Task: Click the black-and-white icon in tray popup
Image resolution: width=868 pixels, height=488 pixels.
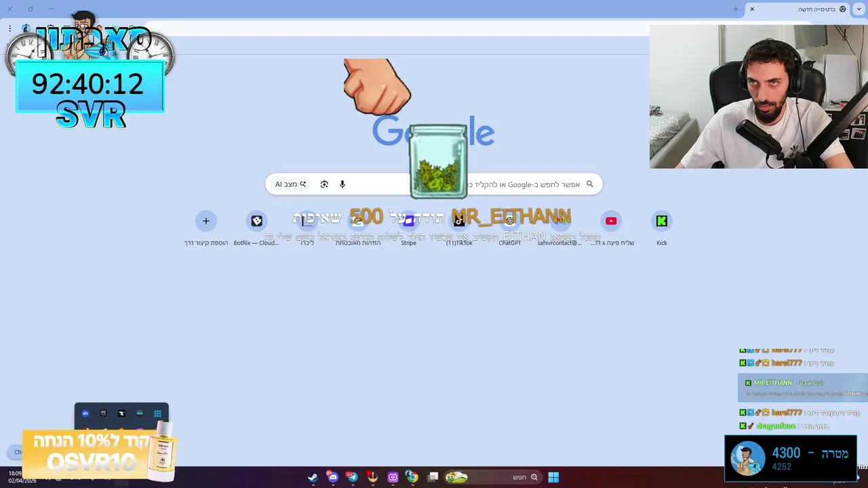Action: point(121,413)
